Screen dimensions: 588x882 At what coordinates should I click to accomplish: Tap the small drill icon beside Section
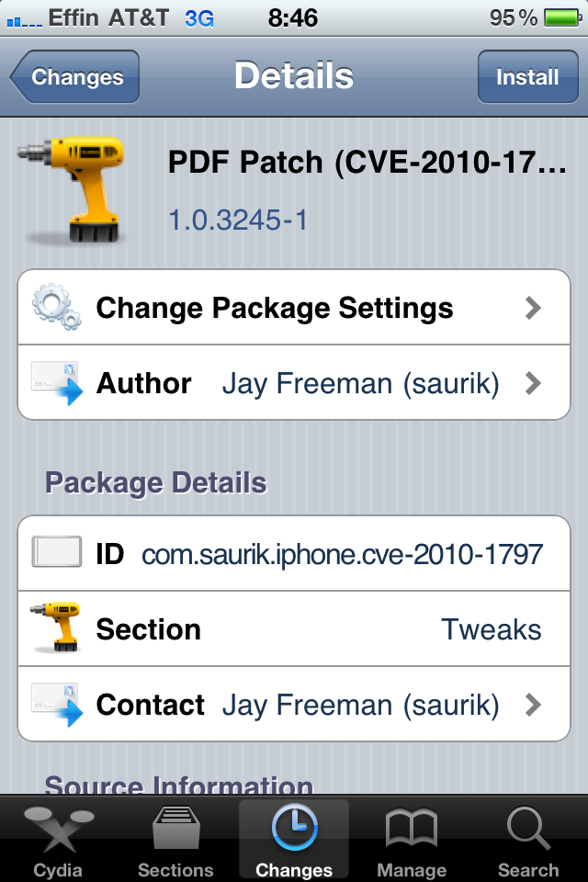pos(55,628)
